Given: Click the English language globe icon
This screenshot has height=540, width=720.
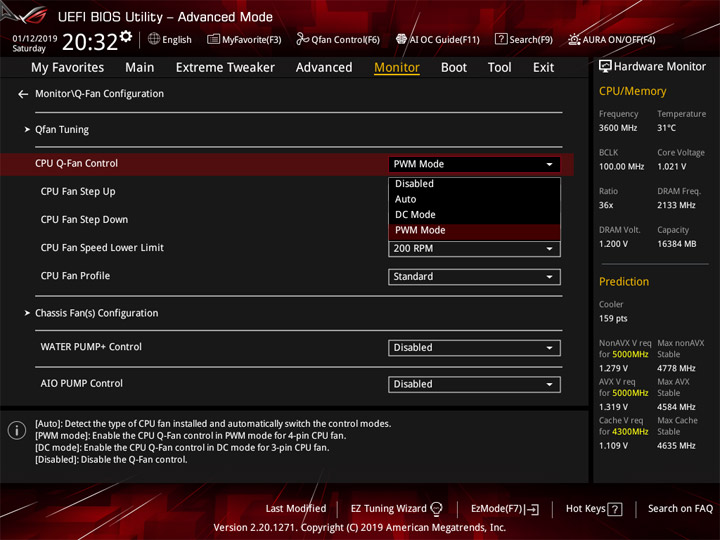Looking at the screenshot, I should (154, 39).
